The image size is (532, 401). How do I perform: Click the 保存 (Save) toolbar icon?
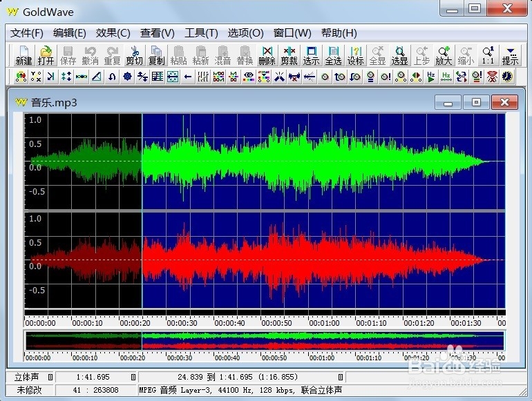pyautogui.click(x=68, y=55)
